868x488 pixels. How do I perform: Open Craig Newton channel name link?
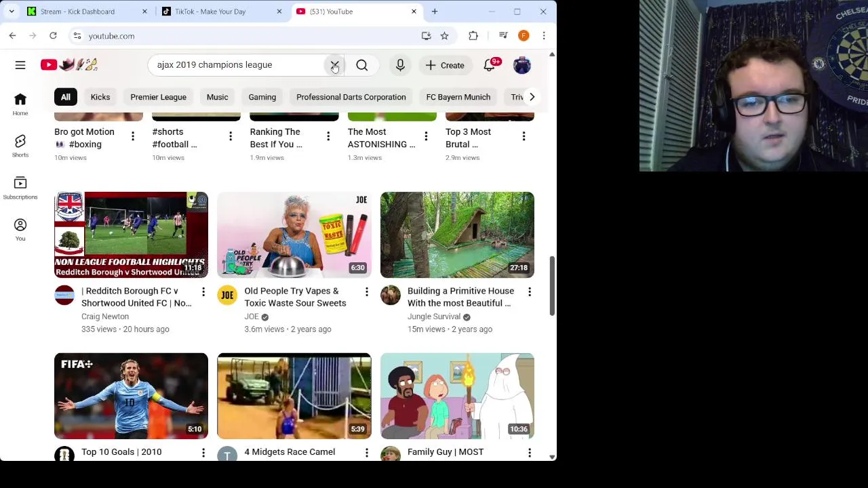point(105,317)
